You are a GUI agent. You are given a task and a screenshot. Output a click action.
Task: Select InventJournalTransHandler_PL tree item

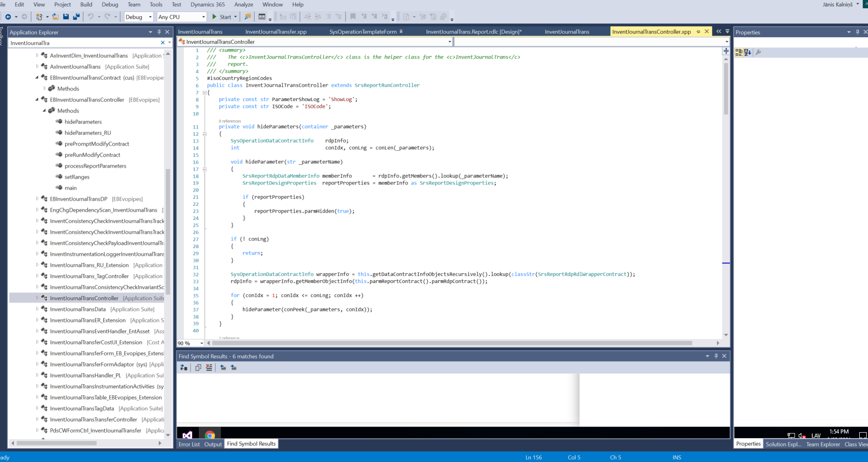(85, 375)
